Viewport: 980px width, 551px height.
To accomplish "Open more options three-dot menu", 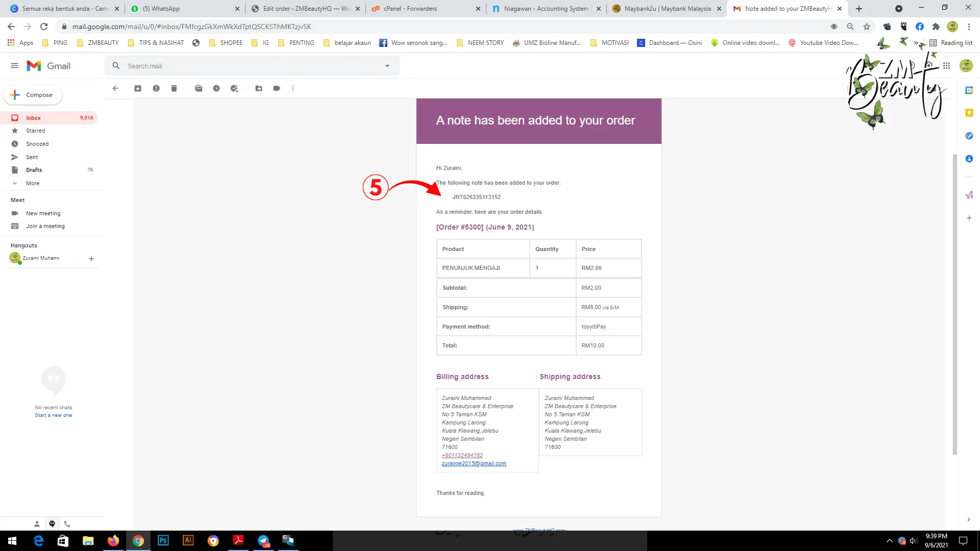I will pyautogui.click(x=293, y=88).
